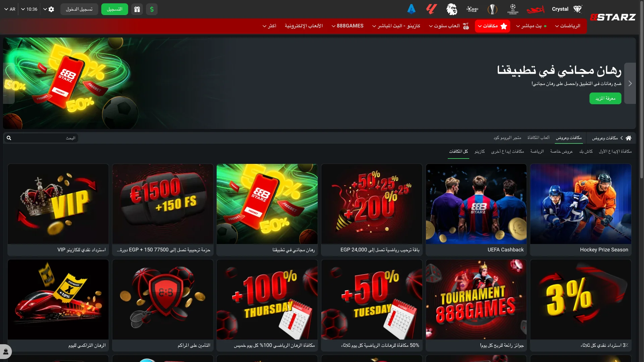Open the UEFA Cashback promo card

click(x=476, y=210)
